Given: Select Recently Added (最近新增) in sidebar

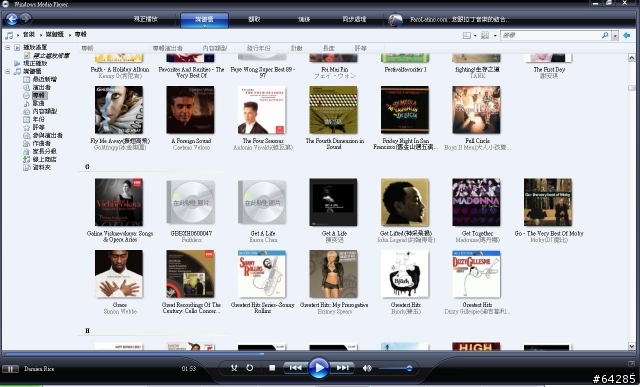Looking at the screenshot, I should tap(40, 79).
